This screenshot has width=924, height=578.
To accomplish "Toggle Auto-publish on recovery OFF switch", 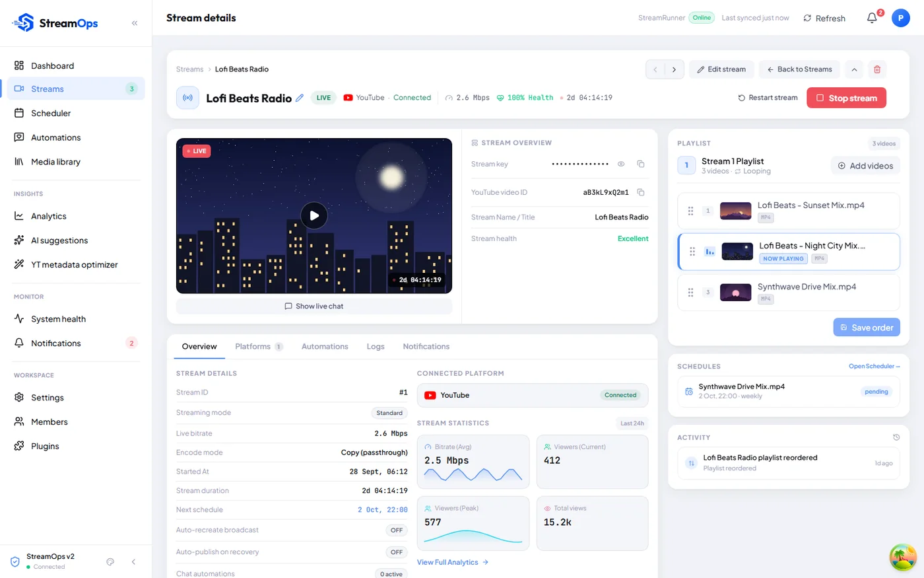I will [x=397, y=552].
